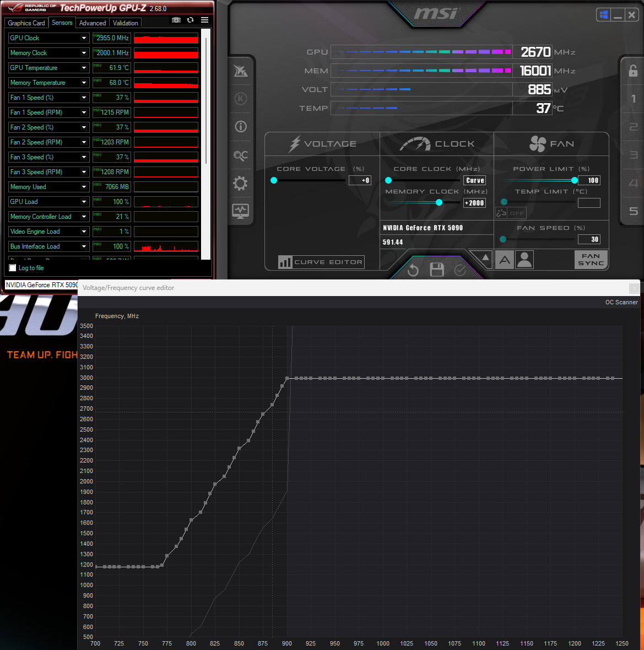Adjust the Core Voltage slider handle
Screen dimensions: 644x650
click(x=274, y=180)
